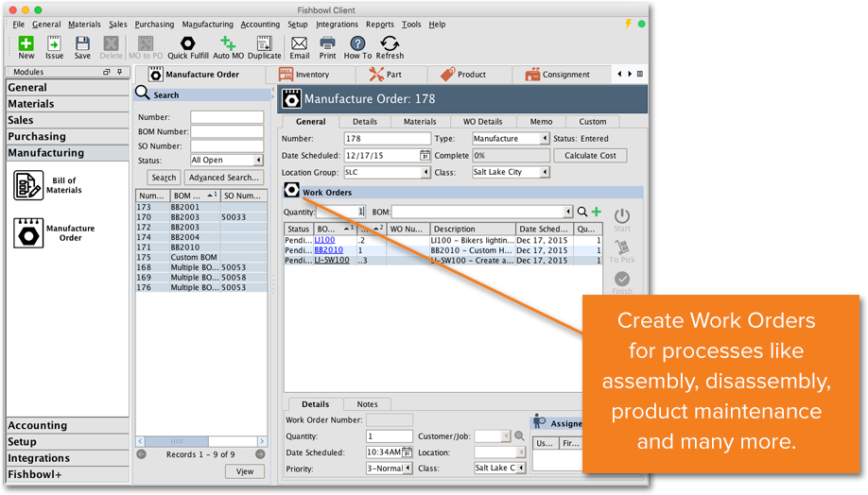Click the Save toolbar icon
Viewport: 868px width, 495px height.
click(x=82, y=43)
